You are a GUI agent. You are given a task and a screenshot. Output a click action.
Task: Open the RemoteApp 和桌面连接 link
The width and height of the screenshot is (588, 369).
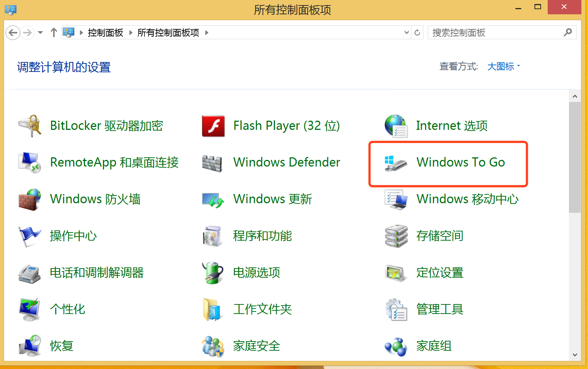coord(114,162)
